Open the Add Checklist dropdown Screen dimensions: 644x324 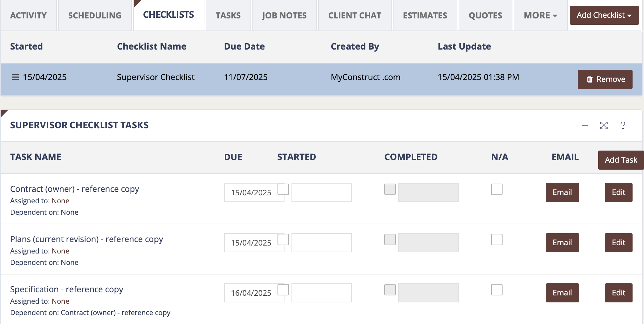tap(604, 15)
